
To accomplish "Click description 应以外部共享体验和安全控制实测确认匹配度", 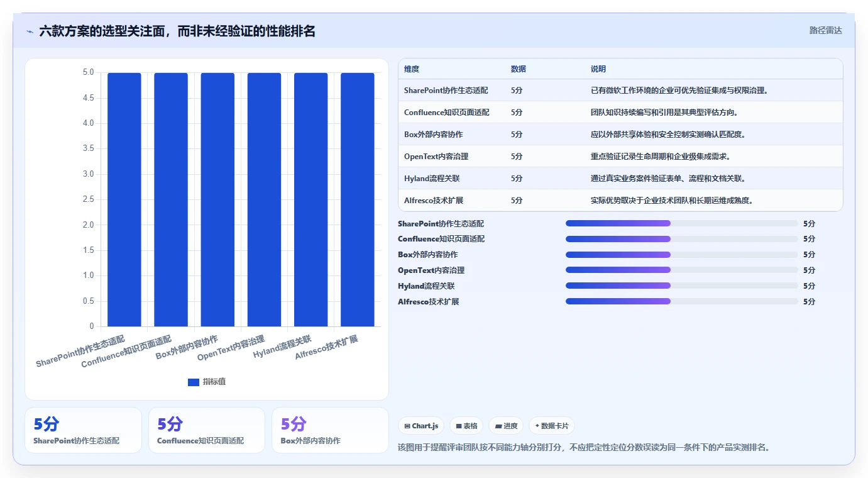I will [668, 135].
